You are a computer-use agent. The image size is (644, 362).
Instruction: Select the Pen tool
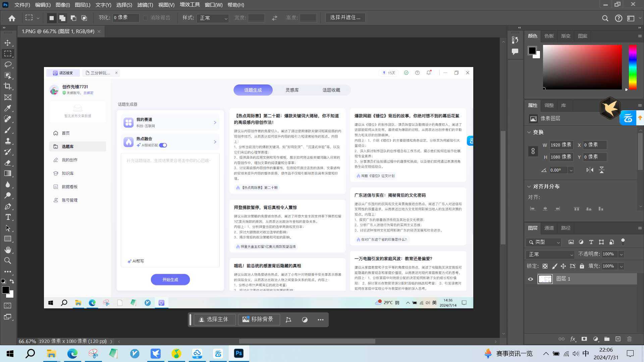(8, 206)
